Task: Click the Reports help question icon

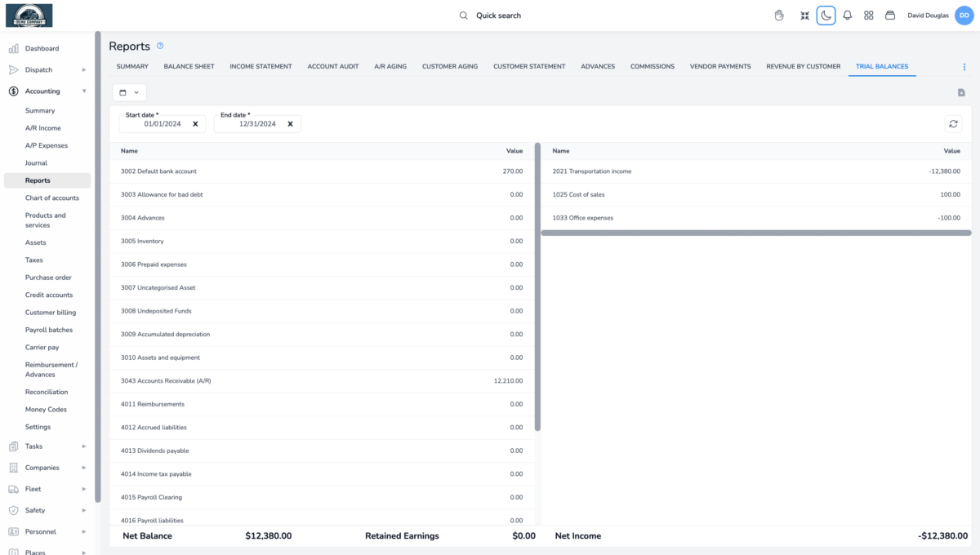Action: [x=160, y=46]
